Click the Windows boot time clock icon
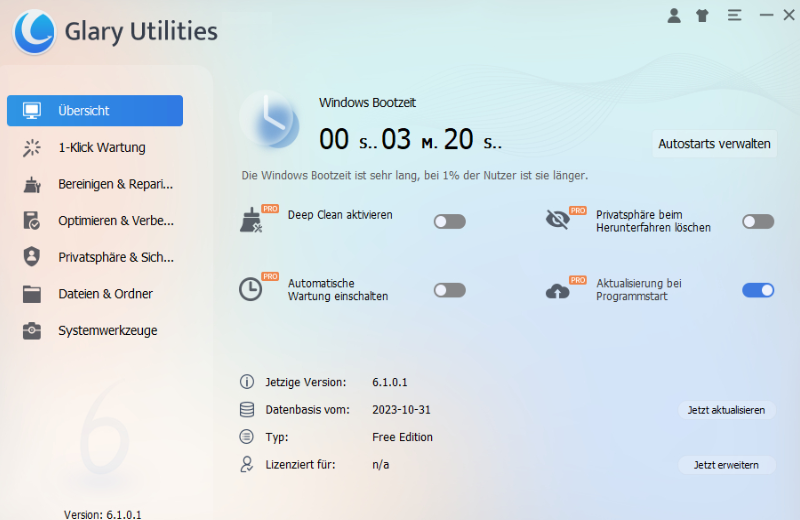 click(x=269, y=119)
